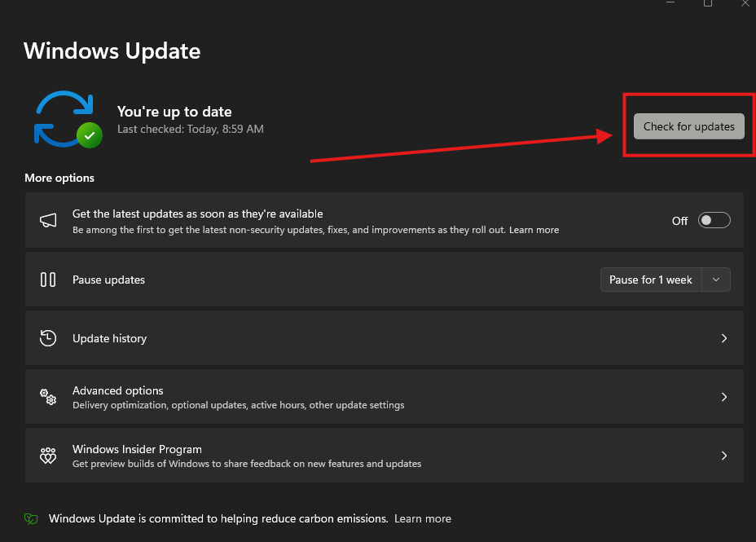Click the pause bars icon

pos(48,280)
